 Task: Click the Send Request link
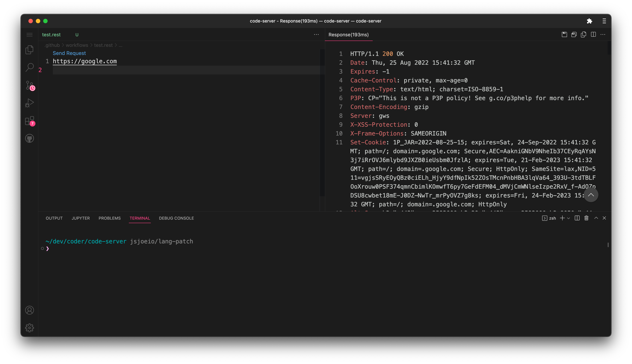pos(69,53)
